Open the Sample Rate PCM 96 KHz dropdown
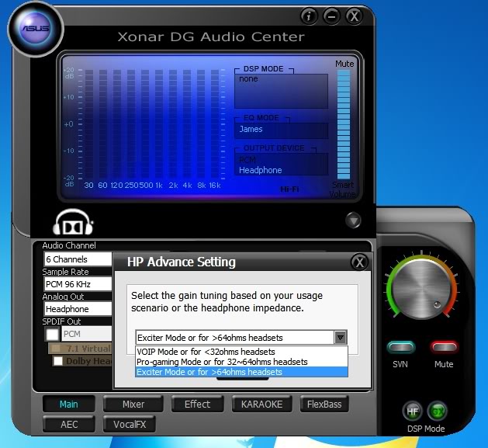Screen dimensions: 488x448 (78, 284)
